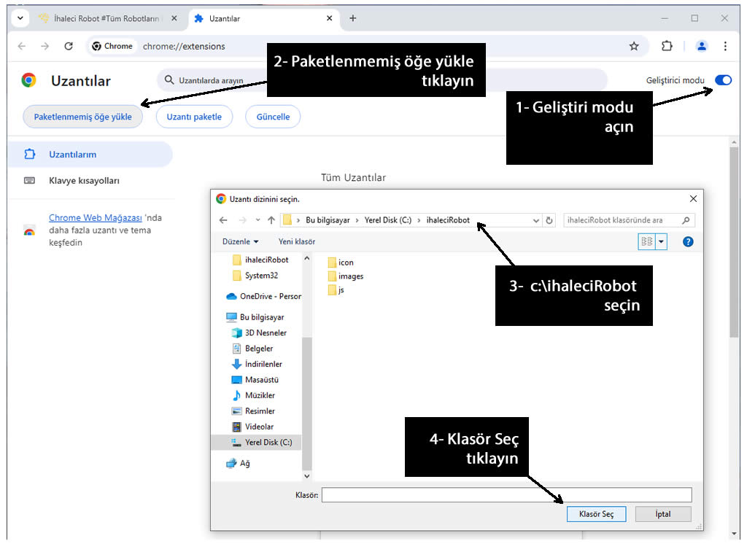Select OneDrive - Personal in the tree

tap(264, 296)
